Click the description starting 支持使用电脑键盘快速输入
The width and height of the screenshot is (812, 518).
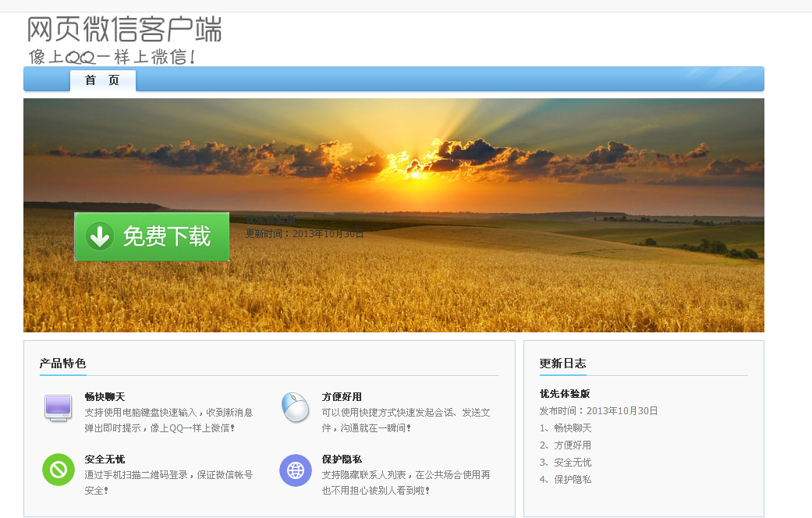click(x=168, y=420)
